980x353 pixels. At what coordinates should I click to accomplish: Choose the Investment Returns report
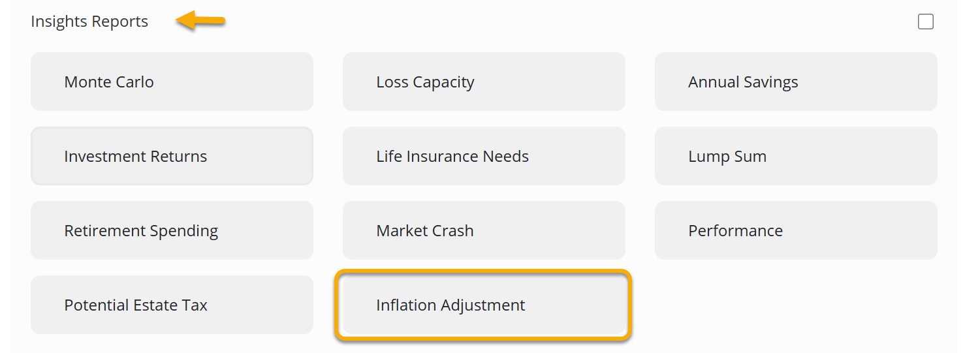click(172, 156)
